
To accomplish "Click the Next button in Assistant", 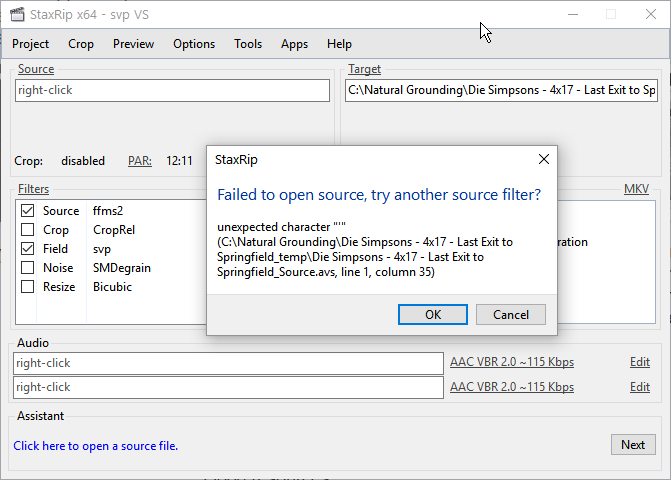I will pos(632,445).
